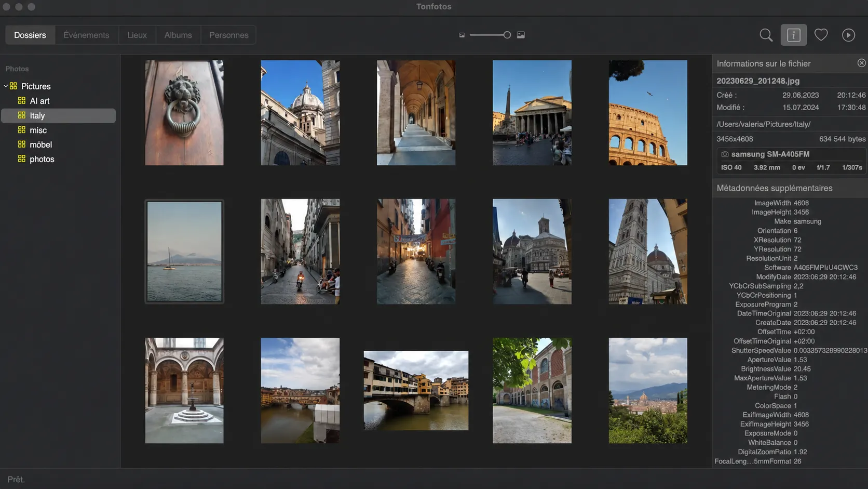Switch to the Dossiers tab

pos(30,35)
